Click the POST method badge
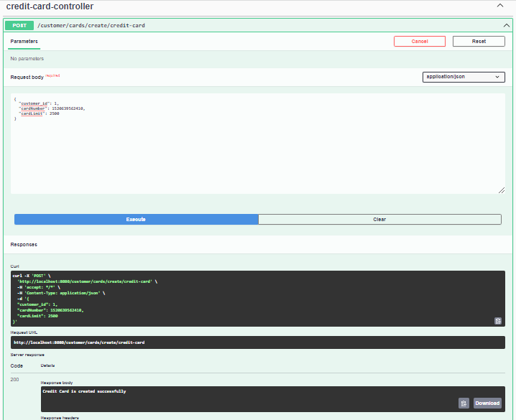Screen dimensions: 516x420 pyautogui.click(x=19, y=25)
